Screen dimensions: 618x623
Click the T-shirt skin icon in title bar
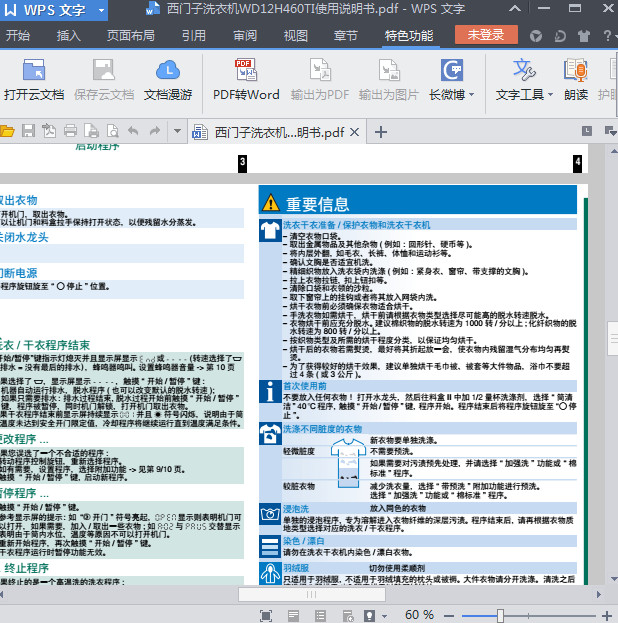(586, 36)
